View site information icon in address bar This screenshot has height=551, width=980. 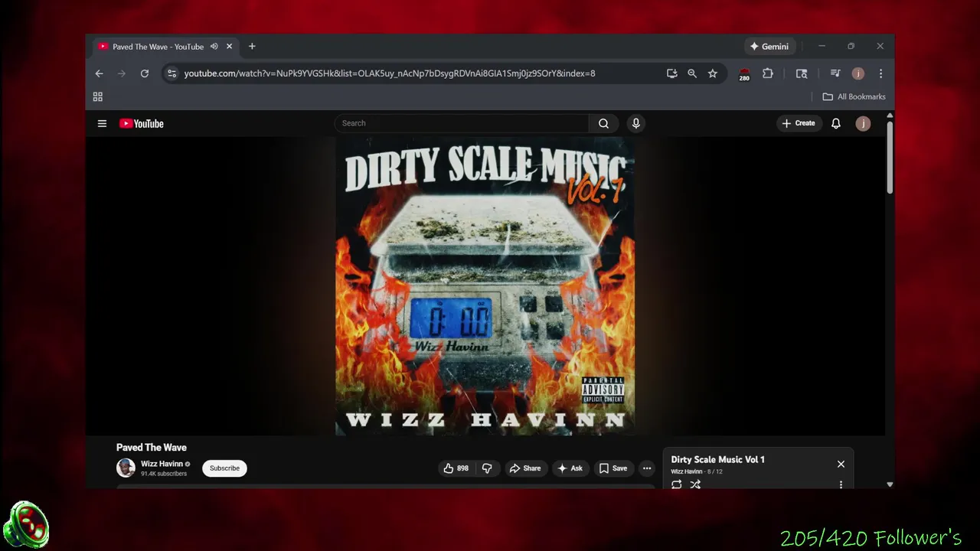[x=171, y=73]
